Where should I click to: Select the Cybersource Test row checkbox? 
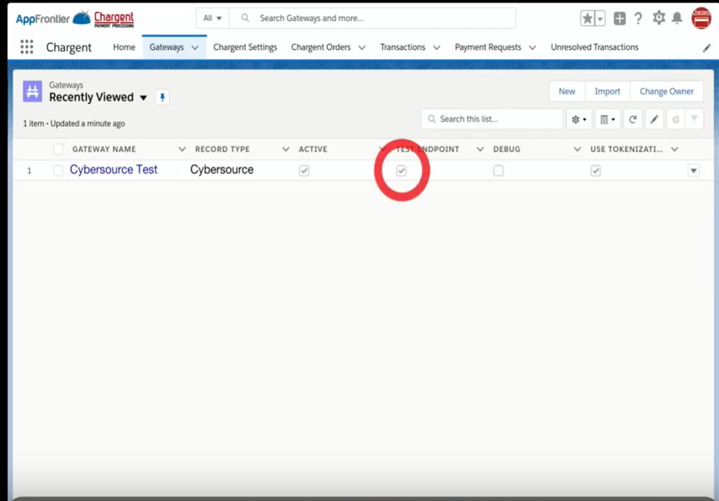point(58,171)
